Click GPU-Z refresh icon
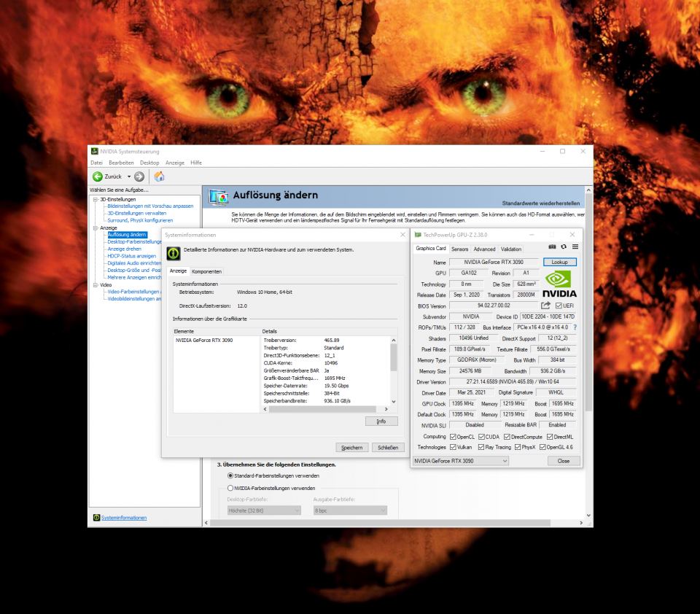700x614 pixels. pos(564,246)
